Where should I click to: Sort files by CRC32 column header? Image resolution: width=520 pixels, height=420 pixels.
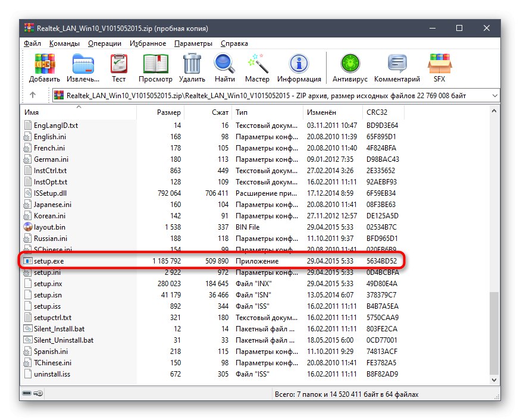point(383,112)
